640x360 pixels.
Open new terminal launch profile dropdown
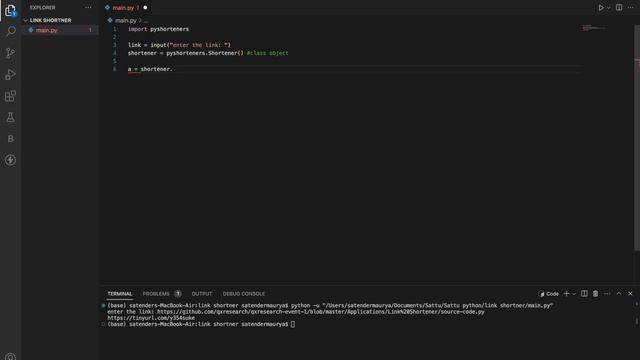pos(574,293)
